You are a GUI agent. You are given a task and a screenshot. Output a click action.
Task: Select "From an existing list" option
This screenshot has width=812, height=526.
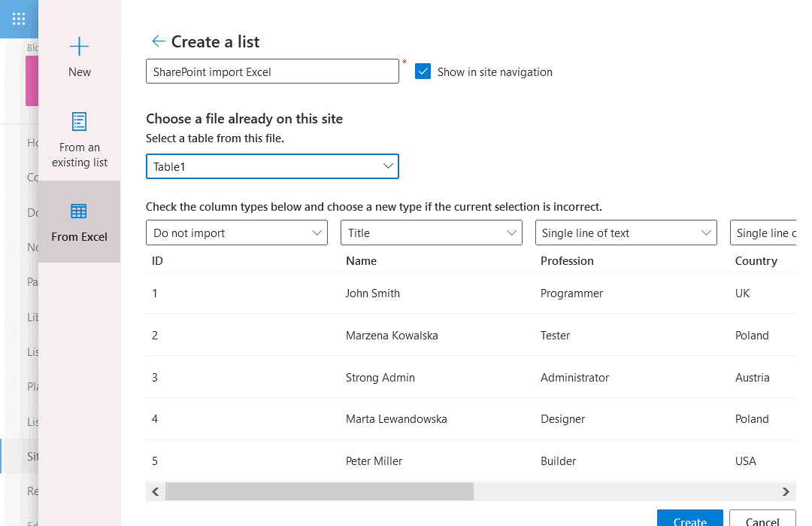pos(79,140)
